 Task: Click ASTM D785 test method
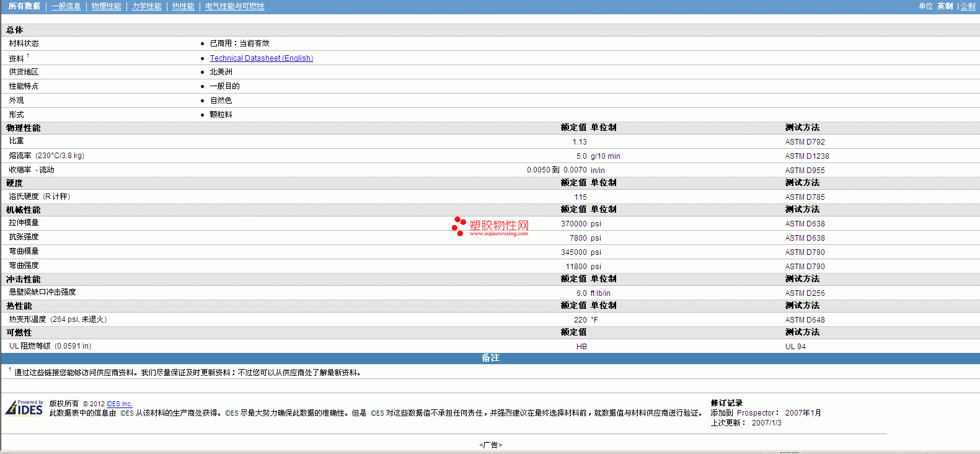click(805, 197)
